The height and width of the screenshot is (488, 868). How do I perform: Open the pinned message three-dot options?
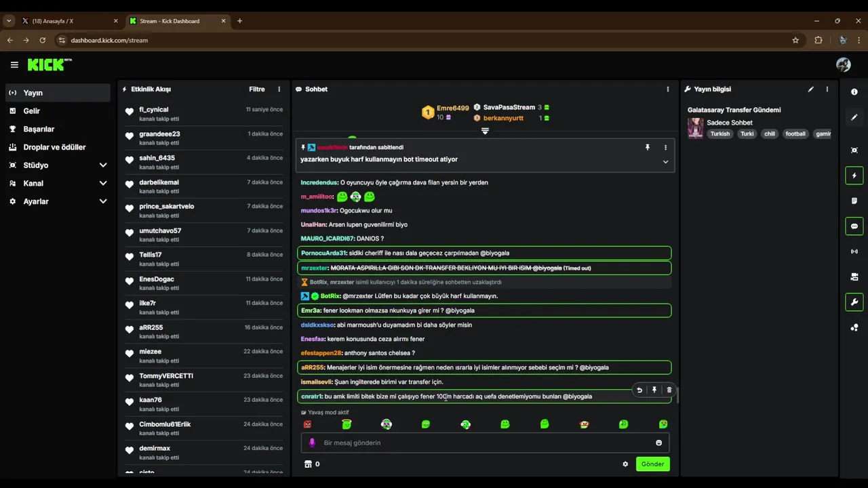pos(665,147)
